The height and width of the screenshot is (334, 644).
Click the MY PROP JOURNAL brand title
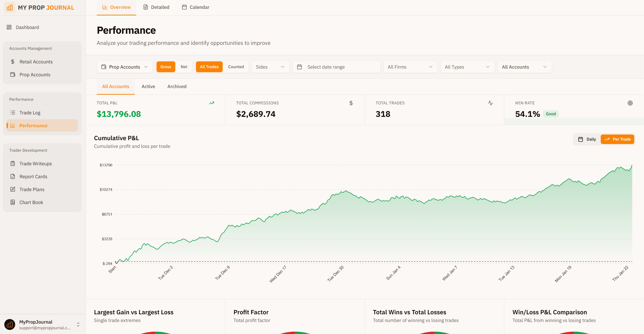46,7
